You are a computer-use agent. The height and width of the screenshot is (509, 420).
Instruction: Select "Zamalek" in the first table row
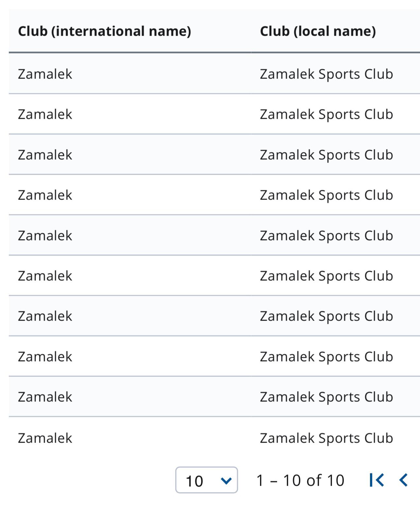pos(45,74)
